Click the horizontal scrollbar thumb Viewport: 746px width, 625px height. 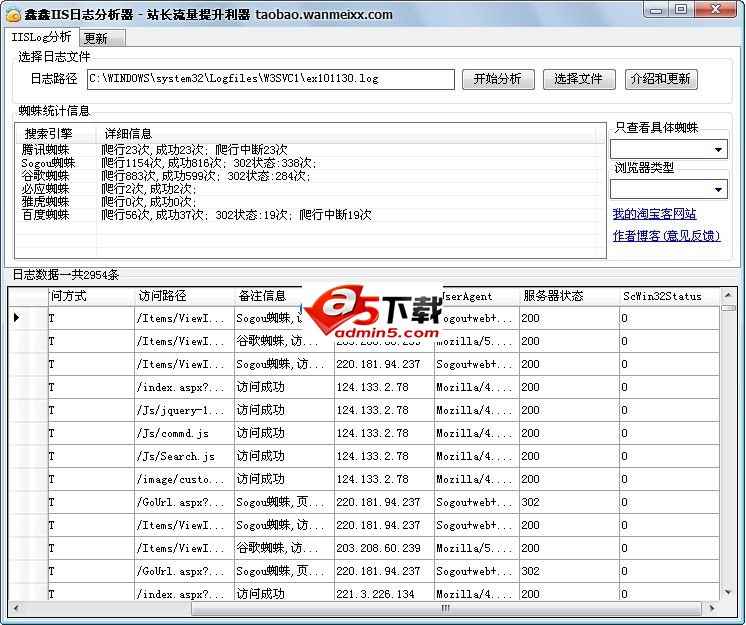click(446, 608)
